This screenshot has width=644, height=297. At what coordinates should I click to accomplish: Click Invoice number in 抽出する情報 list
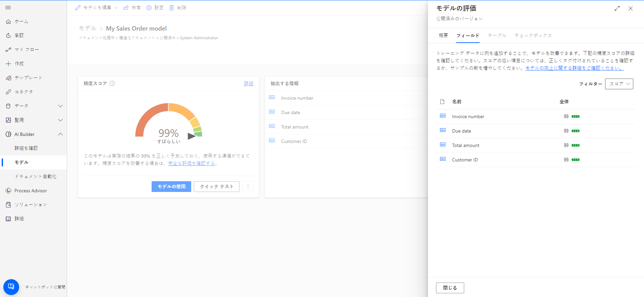(x=297, y=98)
